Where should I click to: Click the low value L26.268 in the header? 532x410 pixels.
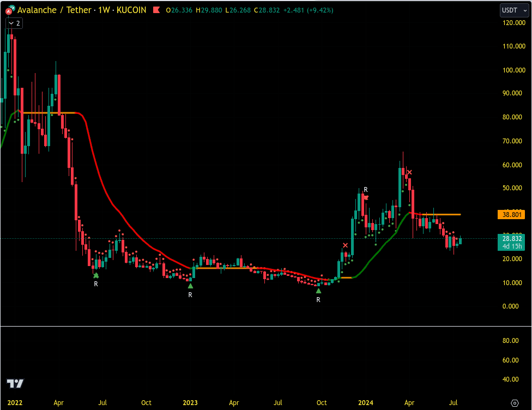[238, 10]
